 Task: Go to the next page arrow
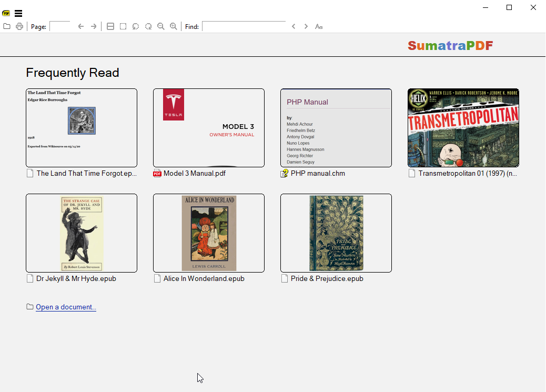click(94, 26)
